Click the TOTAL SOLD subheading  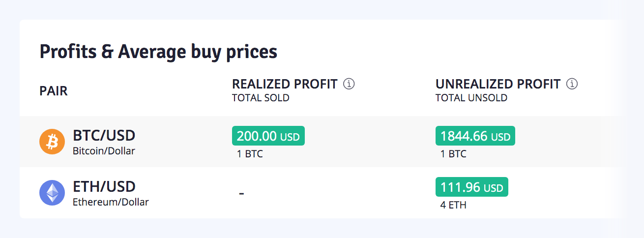(x=261, y=98)
